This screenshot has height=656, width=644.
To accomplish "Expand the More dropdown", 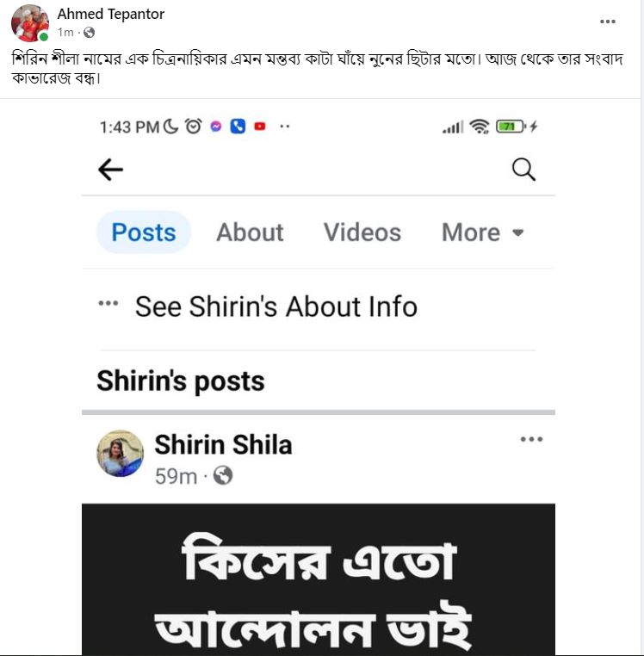I will click(483, 232).
